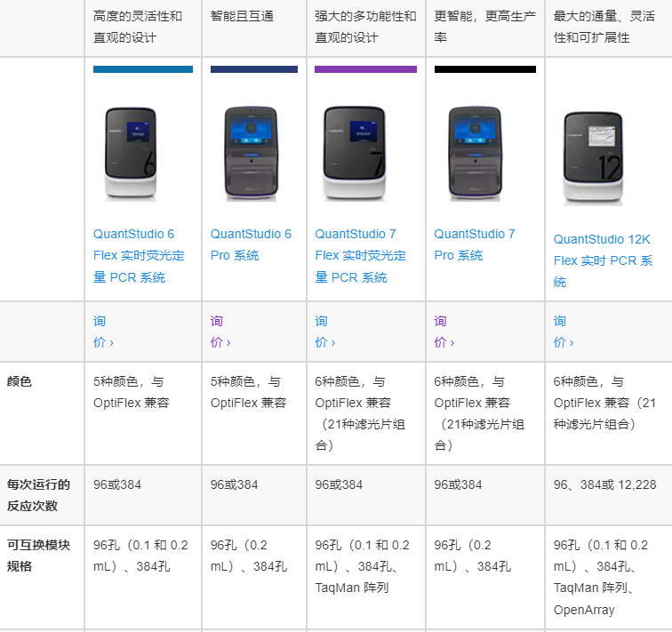Select header text 智能且互通

click(x=242, y=16)
